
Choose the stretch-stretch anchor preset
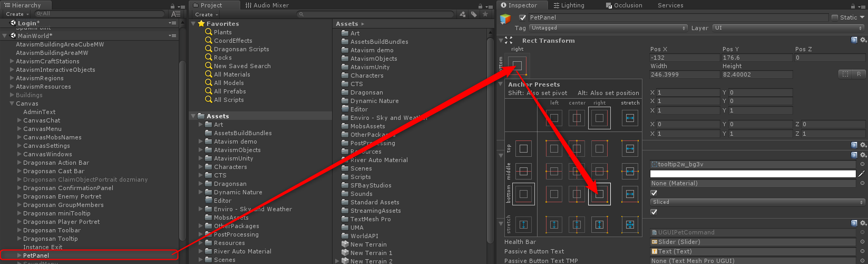pos(629,225)
